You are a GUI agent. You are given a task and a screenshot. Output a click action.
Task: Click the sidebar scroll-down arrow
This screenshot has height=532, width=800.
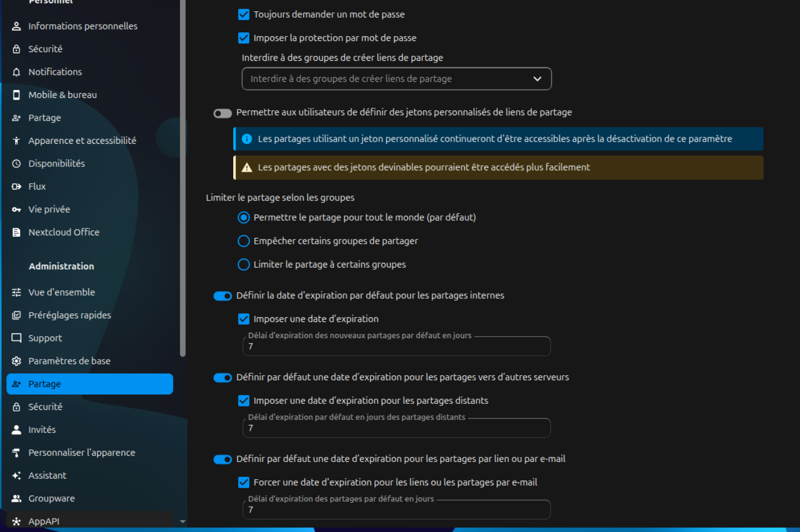point(183,521)
